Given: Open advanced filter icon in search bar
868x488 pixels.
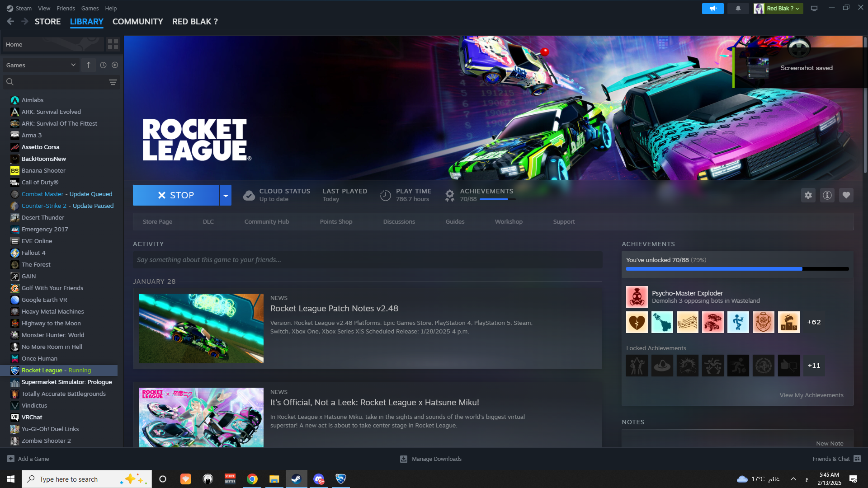Looking at the screenshot, I should click(113, 82).
